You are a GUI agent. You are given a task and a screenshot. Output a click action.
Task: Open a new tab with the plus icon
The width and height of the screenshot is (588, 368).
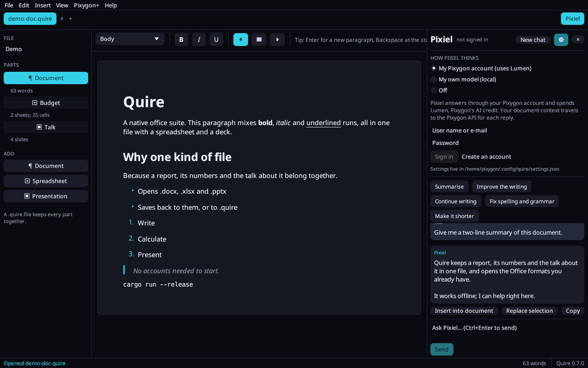[70, 19]
